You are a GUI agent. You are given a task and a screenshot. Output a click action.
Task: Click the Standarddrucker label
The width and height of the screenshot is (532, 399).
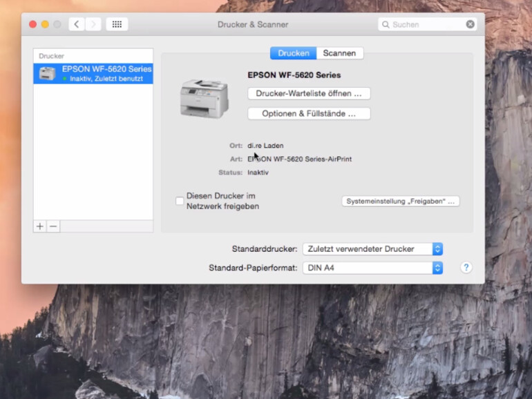tap(265, 249)
